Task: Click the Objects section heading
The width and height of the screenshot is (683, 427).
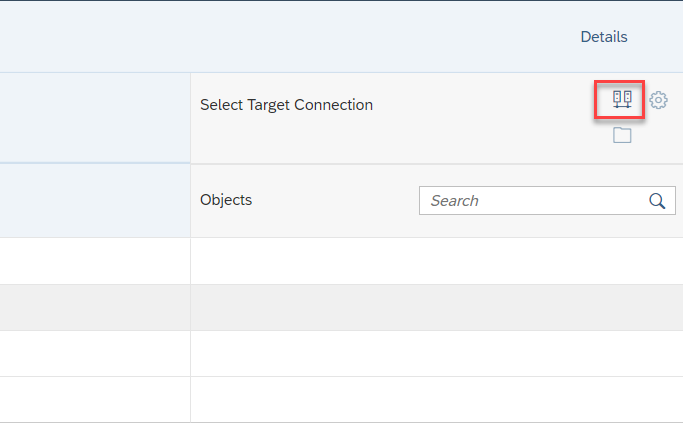Action: click(x=226, y=200)
